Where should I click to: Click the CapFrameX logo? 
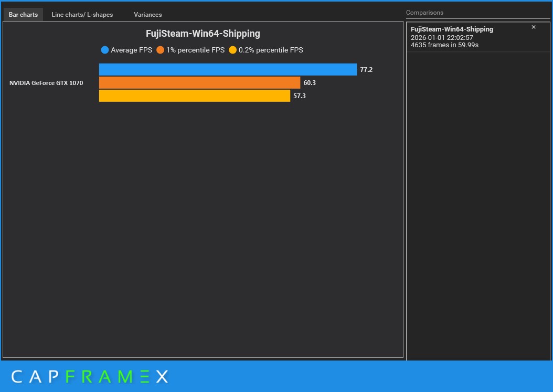pyautogui.click(x=90, y=376)
